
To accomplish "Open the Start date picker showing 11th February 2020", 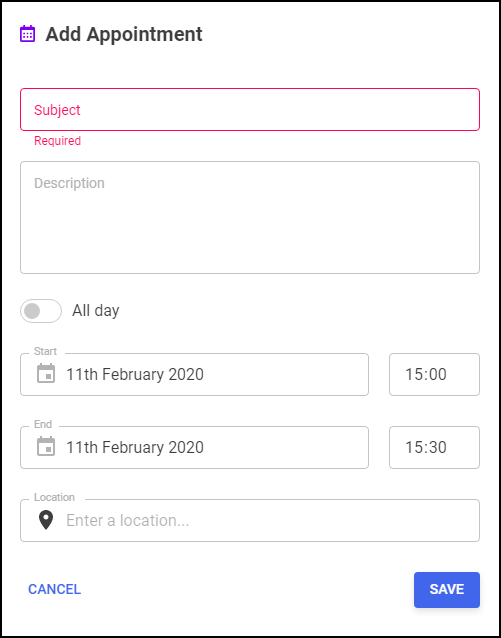I will tap(195, 374).
